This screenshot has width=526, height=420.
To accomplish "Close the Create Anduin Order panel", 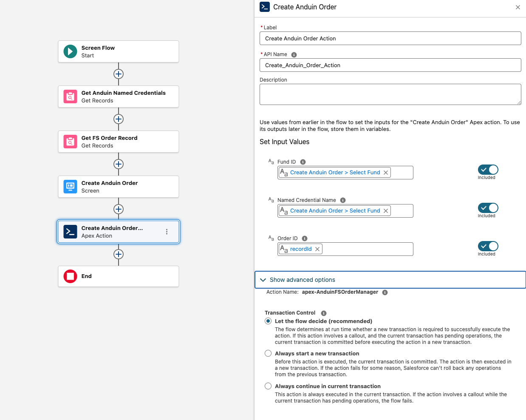I will click(518, 7).
